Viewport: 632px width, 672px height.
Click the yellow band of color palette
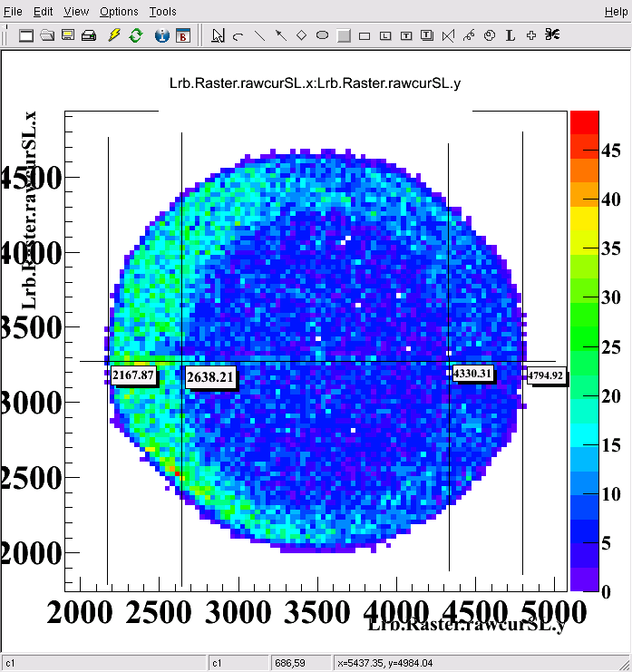click(x=585, y=219)
